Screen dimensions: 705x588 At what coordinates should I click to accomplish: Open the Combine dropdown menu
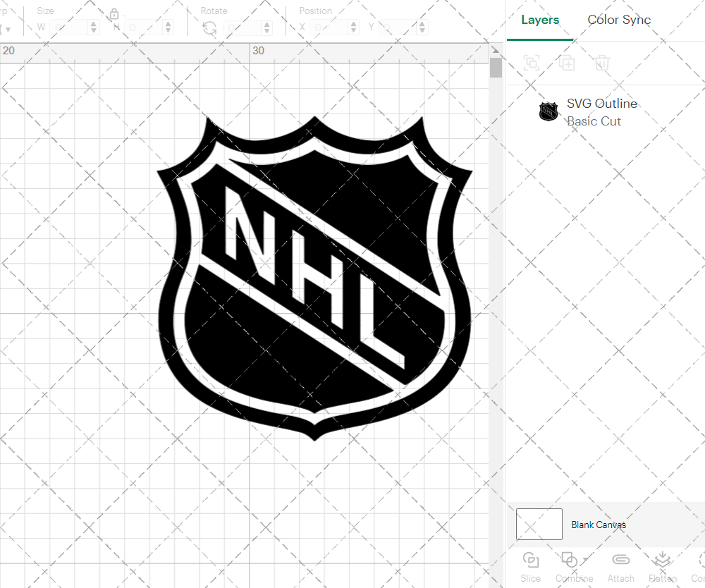pyautogui.click(x=587, y=558)
